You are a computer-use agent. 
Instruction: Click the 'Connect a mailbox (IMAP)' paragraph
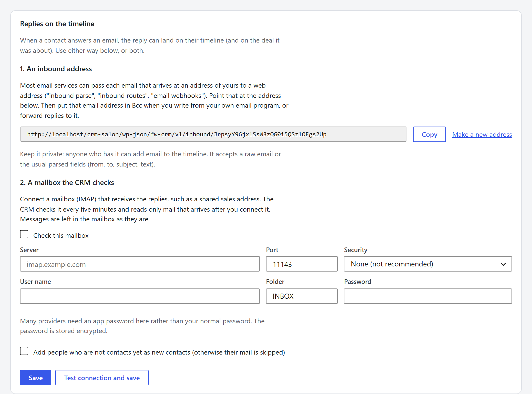click(x=147, y=209)
